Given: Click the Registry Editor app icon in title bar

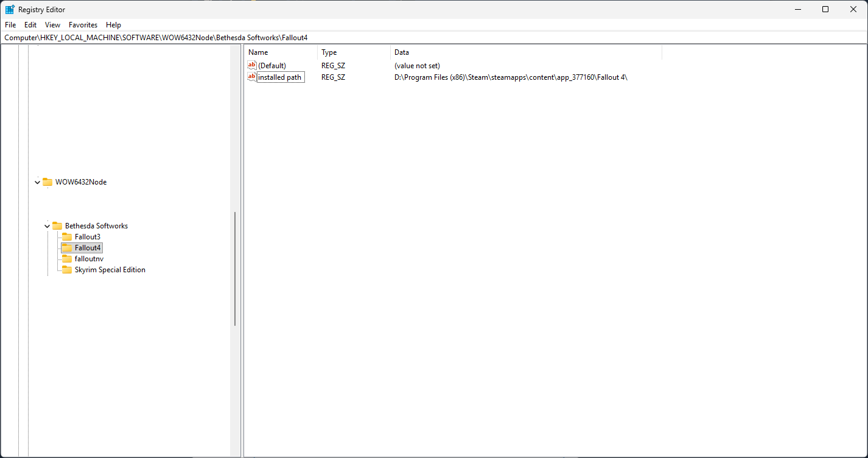Looking at the screenshot, I should (x=10, y=9).
